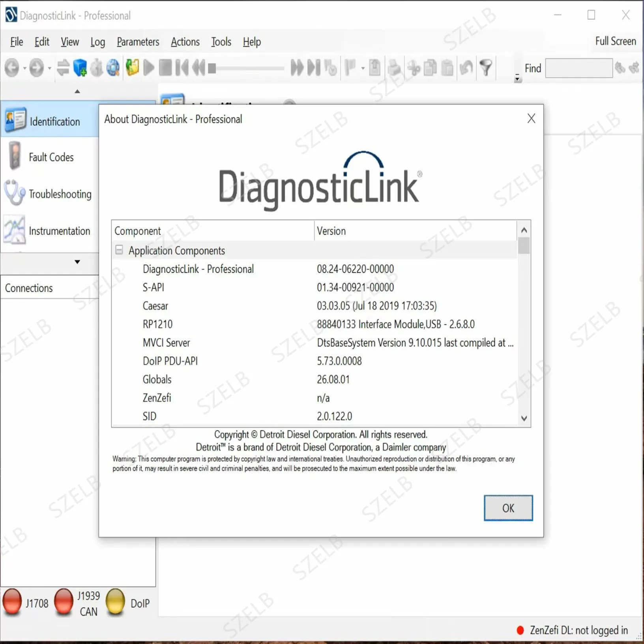Click the globe refresh toolbar icon
Viewport: 644px width, 644px height.
pos(113,68)
